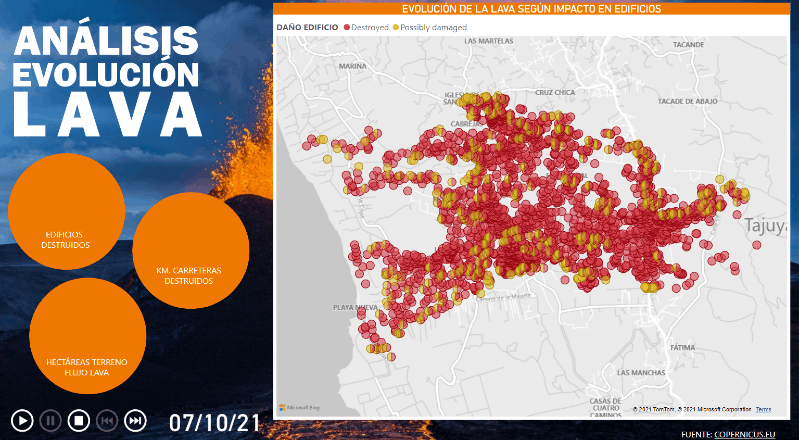Click the FÁTIMA map label
The width and height of the screenshot is (799, 440).
682,348
